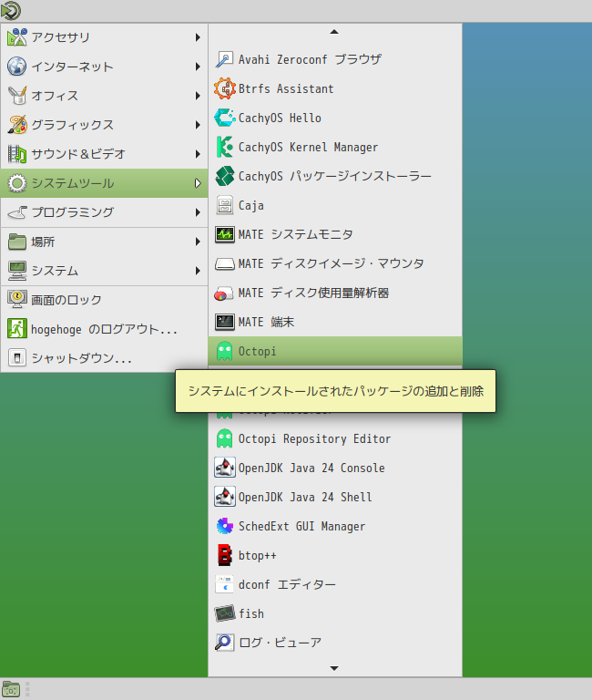
Task: Click the 場所 folder icon
Action: (17, 242)
